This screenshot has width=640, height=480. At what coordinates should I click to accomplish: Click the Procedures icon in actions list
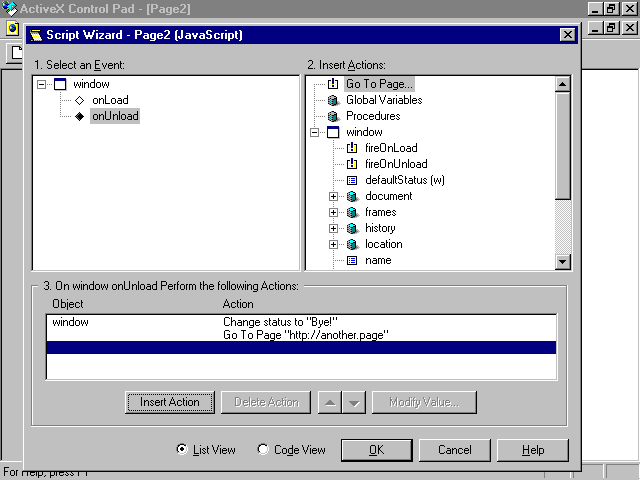pyautogui.click(x=333, y=116)
